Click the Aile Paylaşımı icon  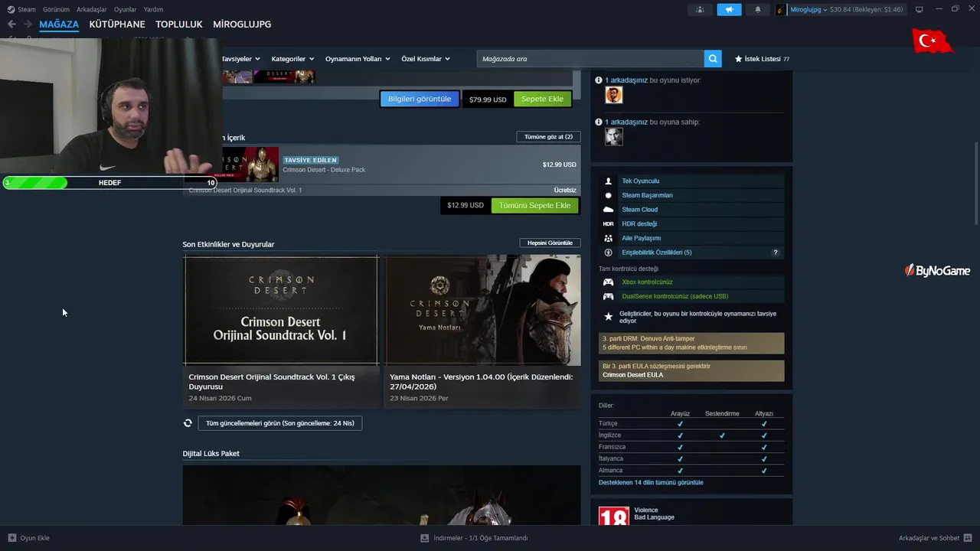[609, 238]
